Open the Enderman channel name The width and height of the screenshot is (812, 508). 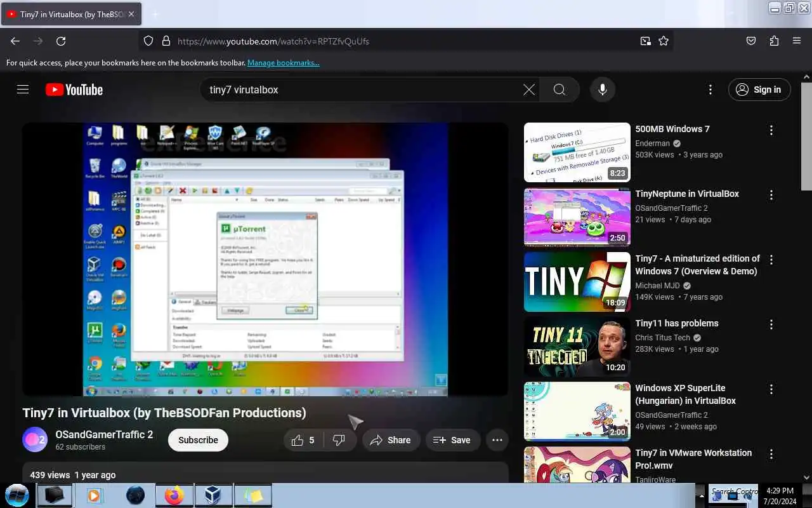(x=653, y=144)
